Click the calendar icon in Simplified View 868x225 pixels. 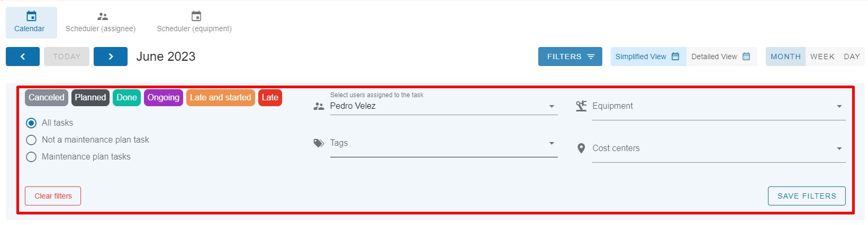(675, 57)
